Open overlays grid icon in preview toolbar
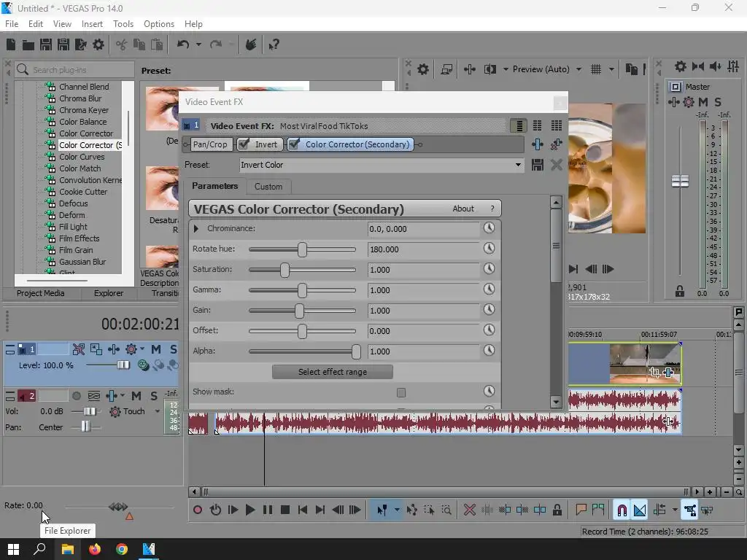 pos(596,69)
